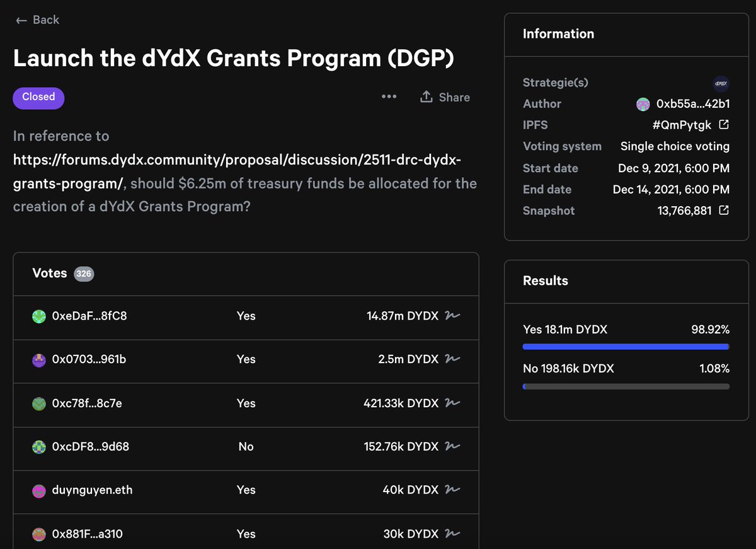The width and height of the screenshot is (756, 549).
Task: Click the 98.92% result percentage
Action: [x=710, y=329]
